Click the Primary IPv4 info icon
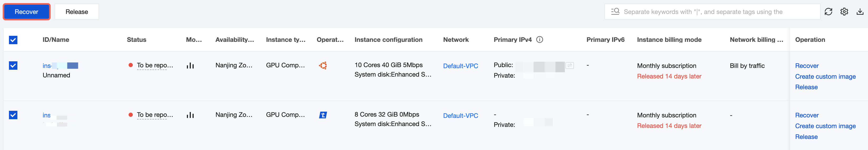868x150 pixels. click(x=540, y=40)
